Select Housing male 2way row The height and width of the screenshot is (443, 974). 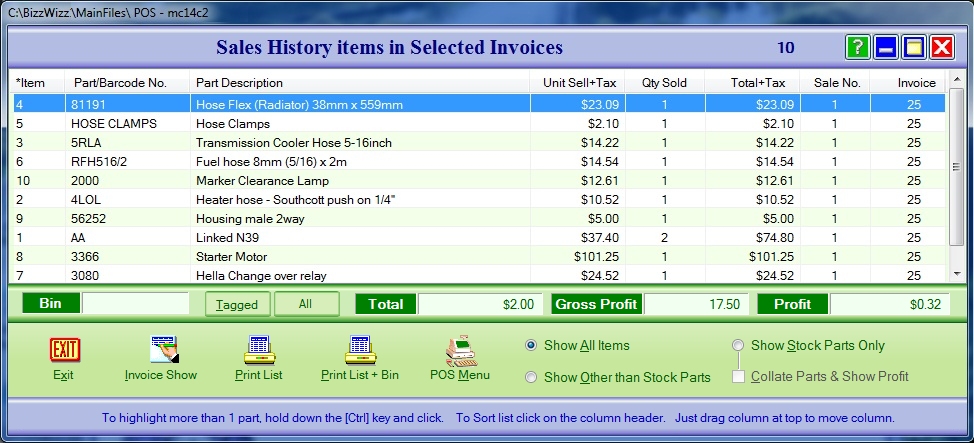479,219
